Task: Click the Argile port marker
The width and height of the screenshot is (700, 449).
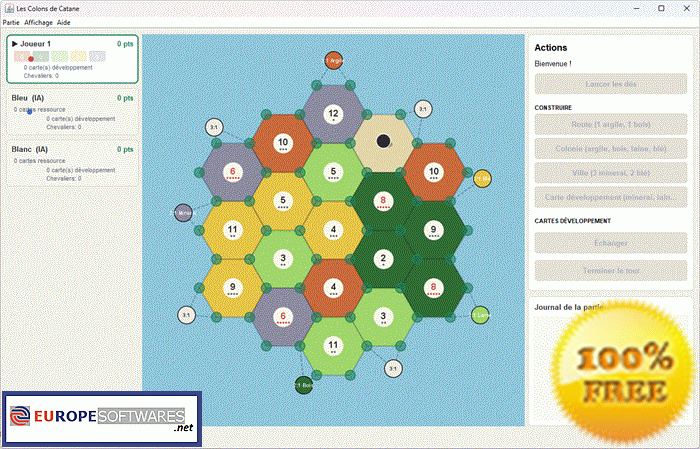Action: [x=333, y=60]
